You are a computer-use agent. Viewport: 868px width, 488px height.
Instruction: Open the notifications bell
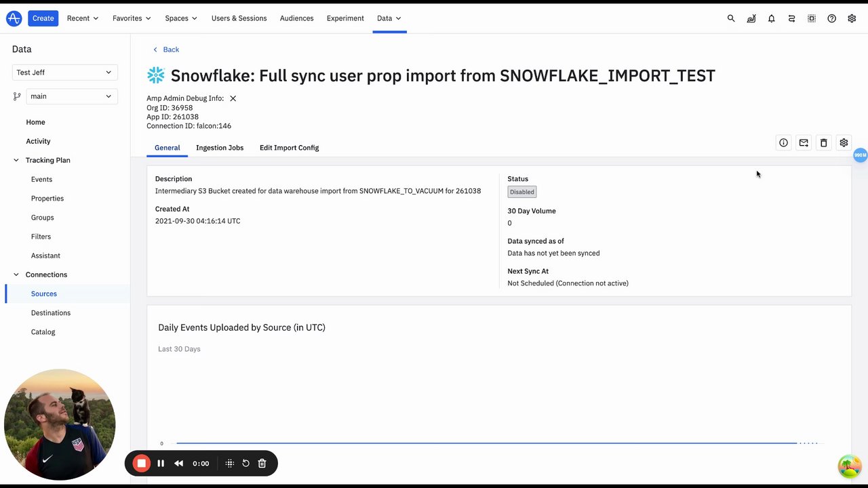pyautogui.click(x=771, y=18)
